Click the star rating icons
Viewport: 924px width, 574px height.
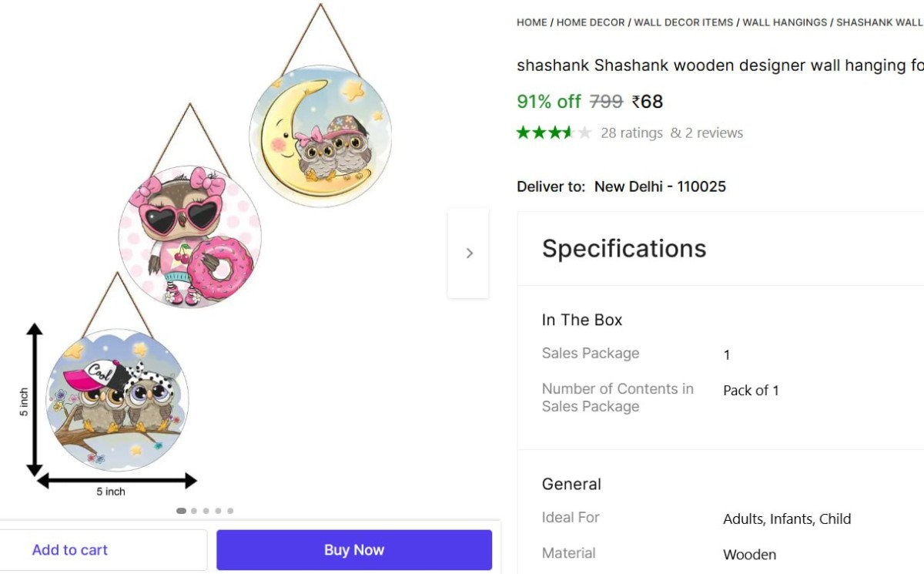pyautogui.click(x=554, y=133)
